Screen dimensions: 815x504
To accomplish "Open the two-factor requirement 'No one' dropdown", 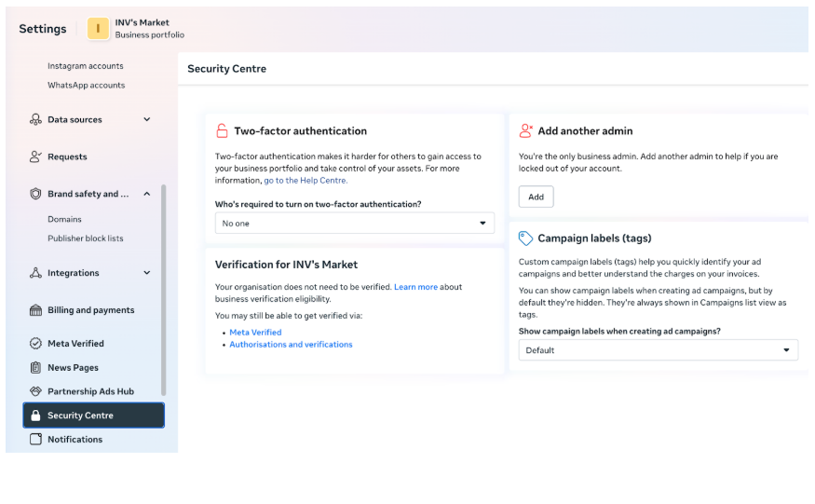I will point(355,224).
